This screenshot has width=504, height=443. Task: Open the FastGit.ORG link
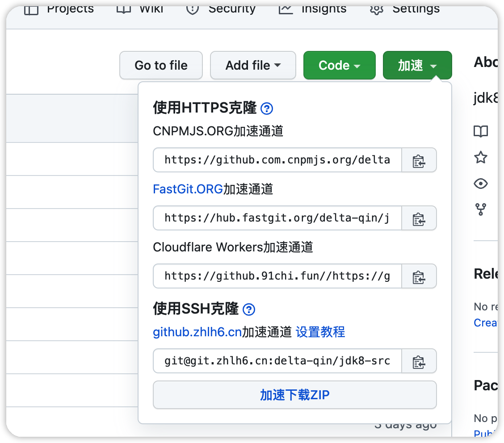coord(188,189)
